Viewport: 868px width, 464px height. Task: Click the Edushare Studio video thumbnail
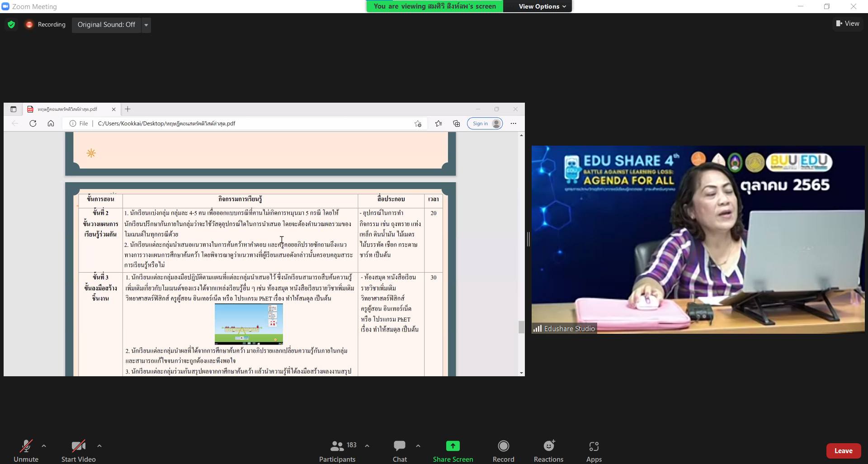[698, 240]
